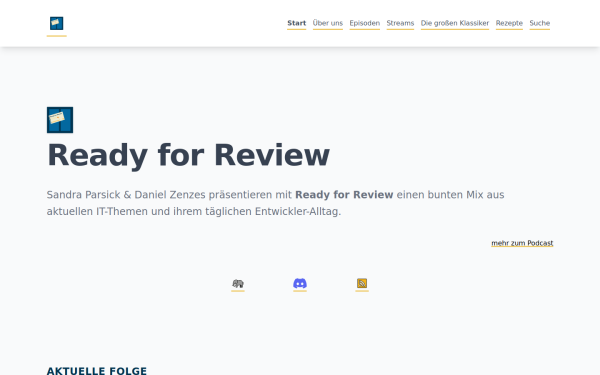
Task: Open the Episoden page
Action: [x=364, y=23]
